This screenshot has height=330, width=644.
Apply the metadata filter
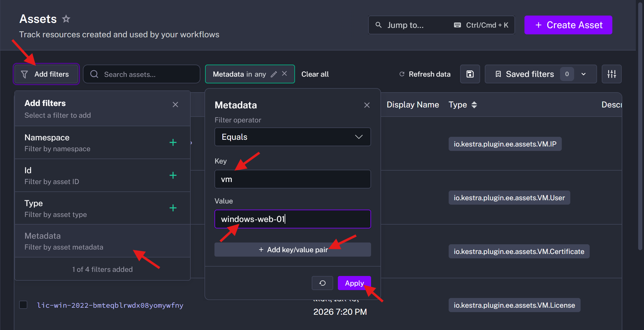(x=354, y=283)
